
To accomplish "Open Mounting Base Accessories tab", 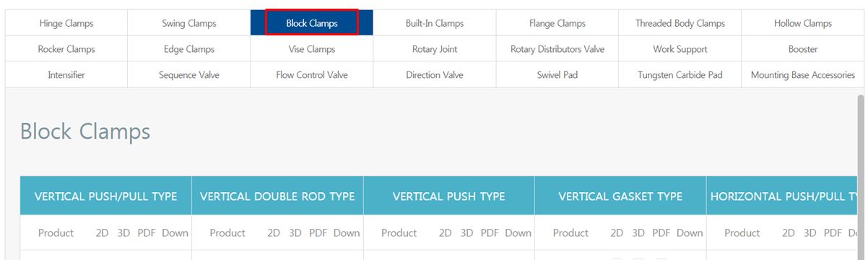I will click(x=803, y=75).
